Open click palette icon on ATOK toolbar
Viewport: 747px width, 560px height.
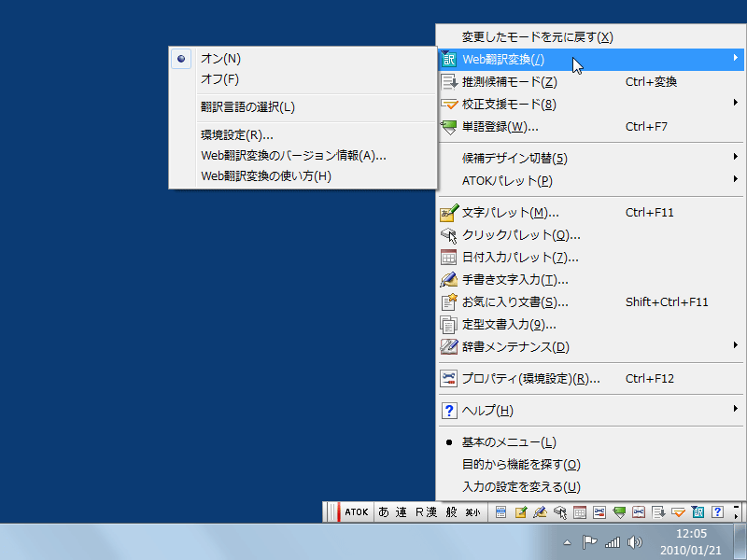coord(560,512)
